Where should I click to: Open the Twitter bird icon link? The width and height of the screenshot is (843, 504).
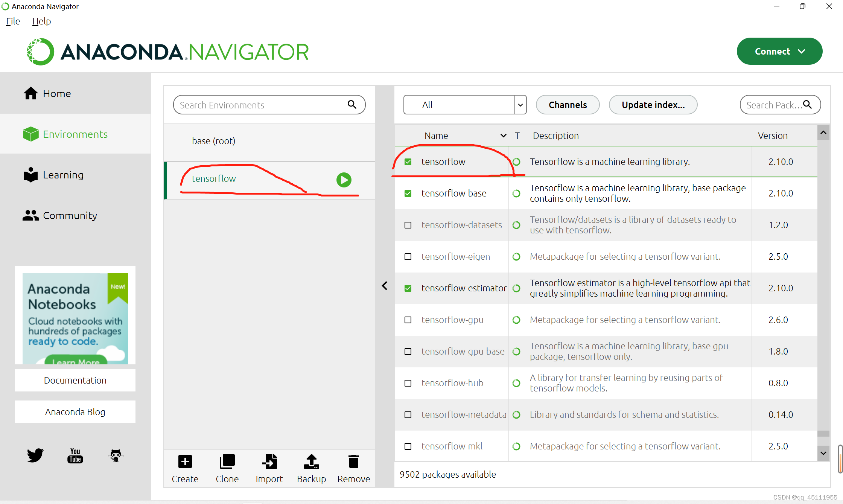pos(35,455)
